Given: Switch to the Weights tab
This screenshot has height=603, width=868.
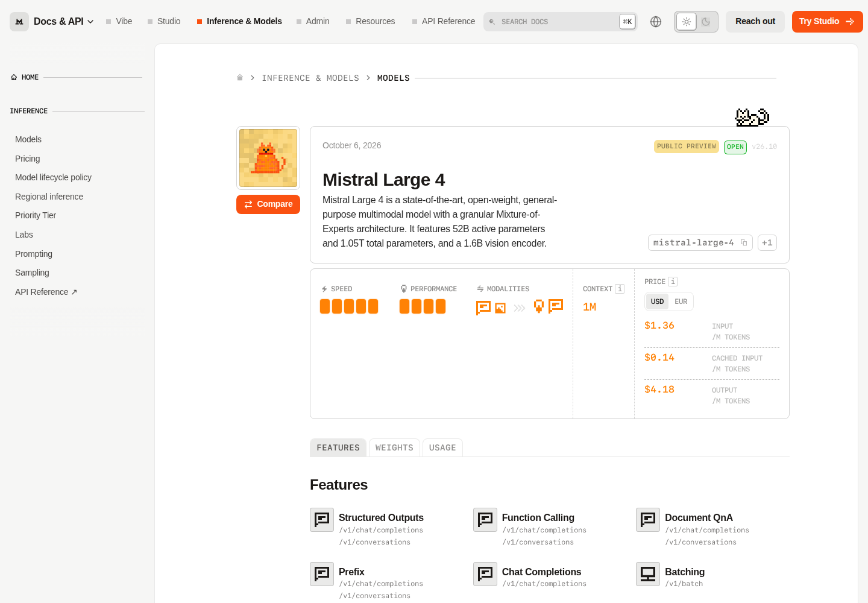Looking at the screenshot, I should pos(394,447).
